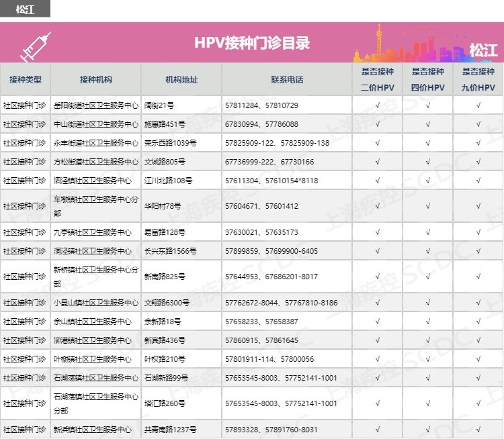Select 小昆山镇社区卫生服务中心 institution name

point(95,303)
